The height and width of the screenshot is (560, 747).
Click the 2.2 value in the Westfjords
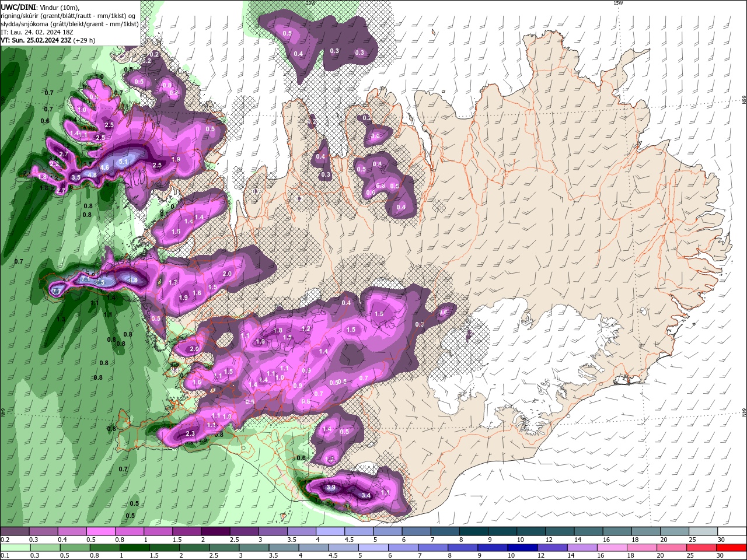click(x=54, y=164)
